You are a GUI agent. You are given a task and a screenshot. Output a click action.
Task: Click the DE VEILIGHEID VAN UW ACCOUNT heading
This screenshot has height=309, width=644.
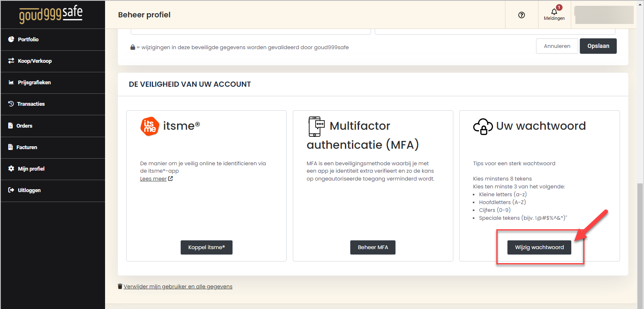pos(190,84)
